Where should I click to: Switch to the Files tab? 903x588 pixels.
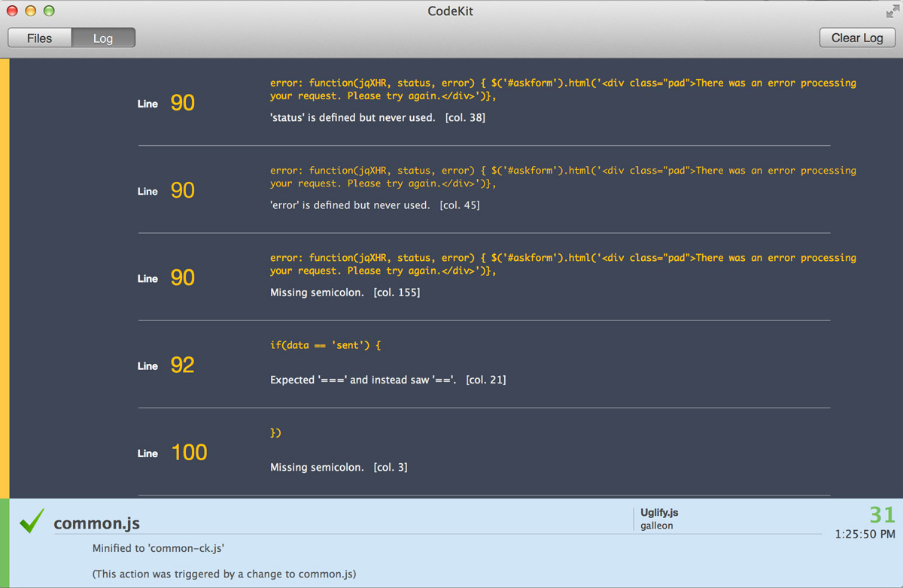coord(39,38)
